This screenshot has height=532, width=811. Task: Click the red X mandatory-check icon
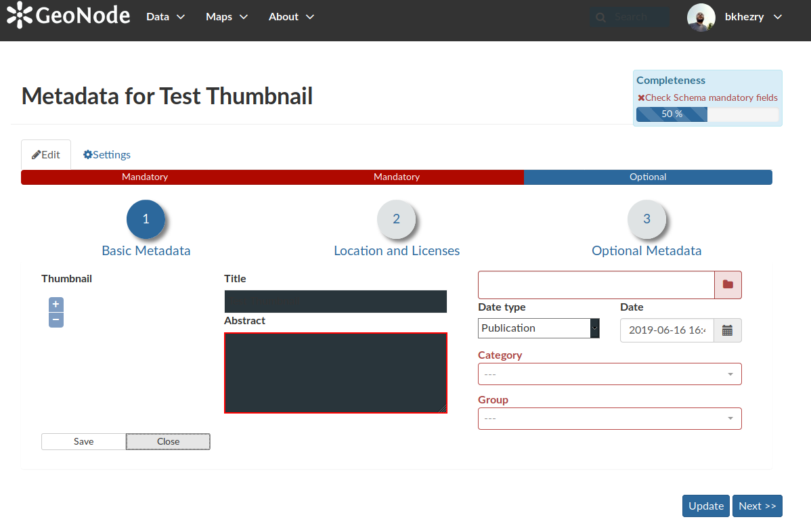pos(641,97)
